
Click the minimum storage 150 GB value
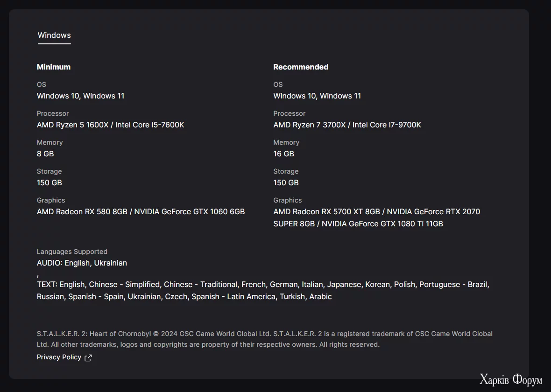tap(49, 183)
